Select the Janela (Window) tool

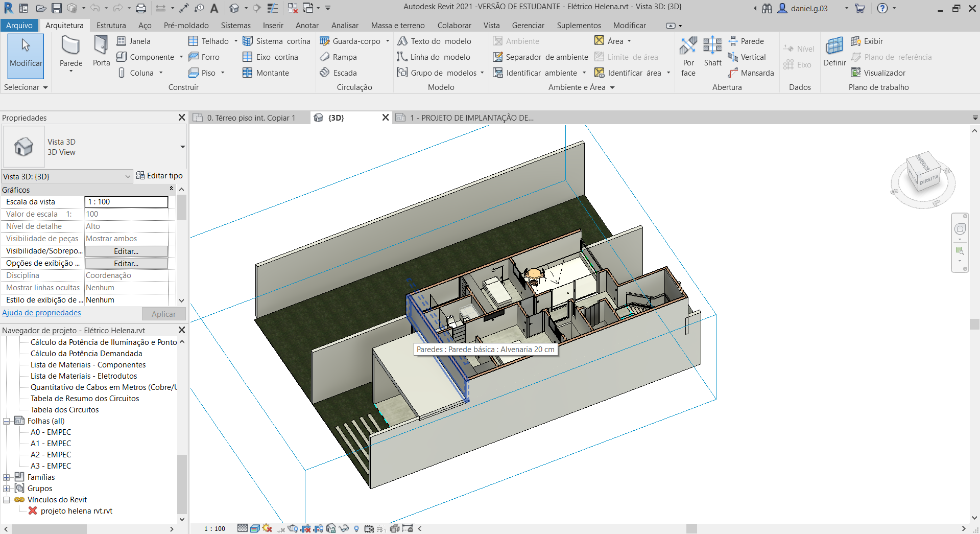(134, 41)
